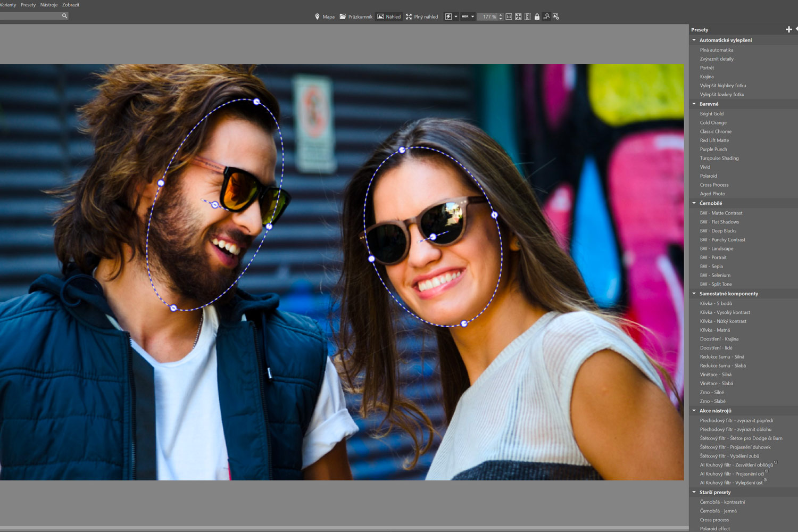Click the fit-to-screen zoom icon
798x532 pixels.
(518, 17)
